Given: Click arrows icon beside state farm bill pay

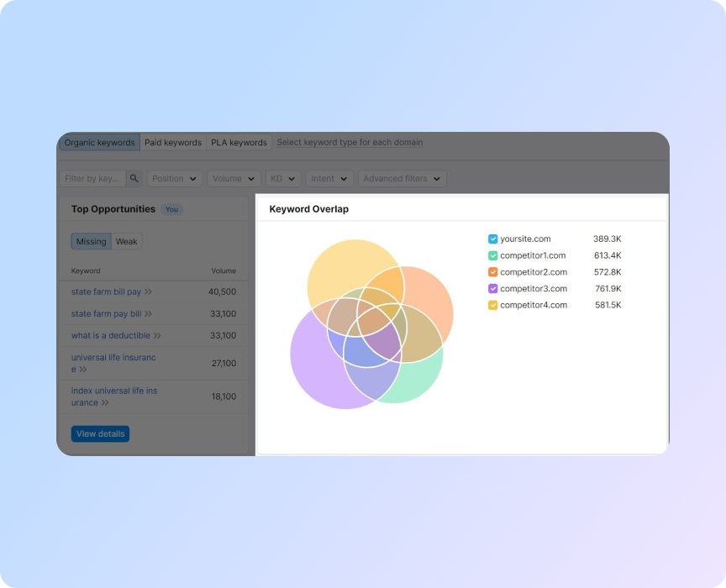Looking at the screenshot, I should coord(148,292).
